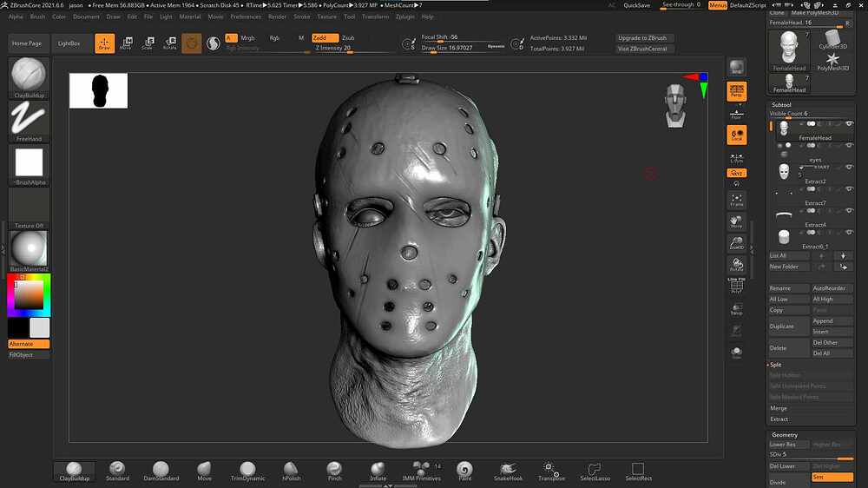Select Transpose brush
Viewport: 868px width, 488px height.
tap(551, 471)
